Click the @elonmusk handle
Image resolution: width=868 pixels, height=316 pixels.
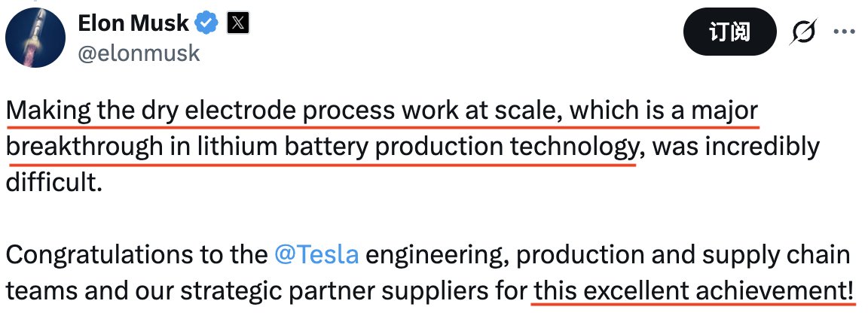[139, 53]
